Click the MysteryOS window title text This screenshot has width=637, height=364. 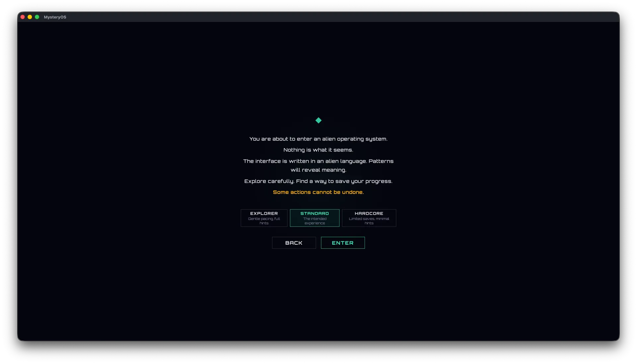point(55,17)
